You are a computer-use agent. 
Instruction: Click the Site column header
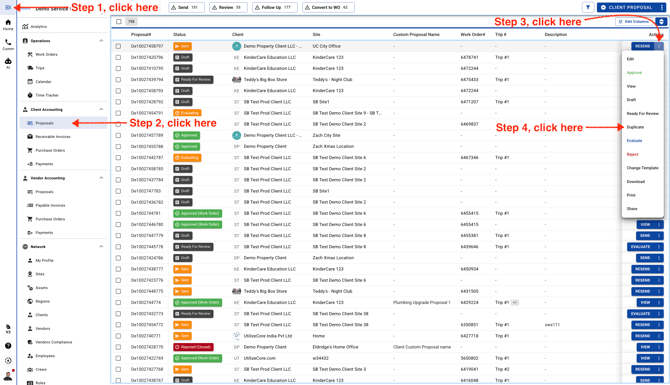316,35
